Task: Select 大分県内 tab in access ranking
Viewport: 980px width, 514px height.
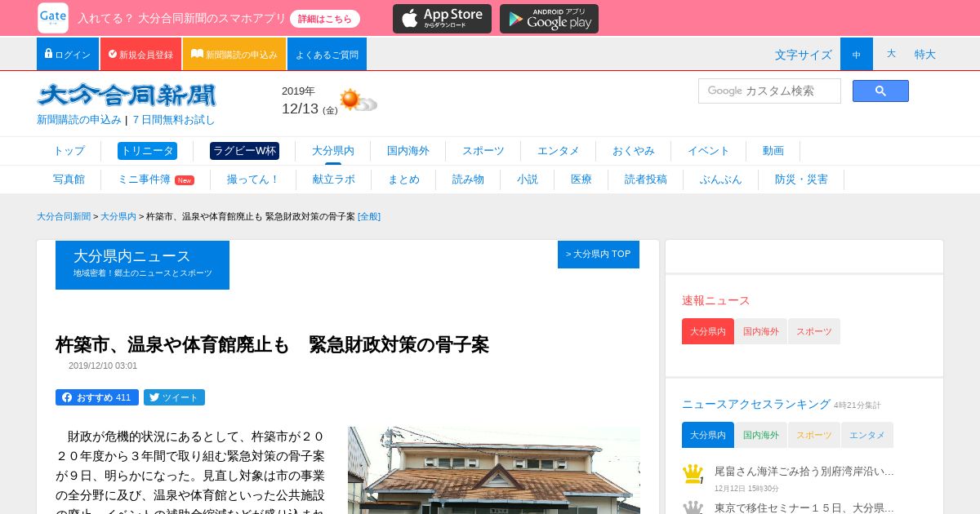Action: (708, 435)
